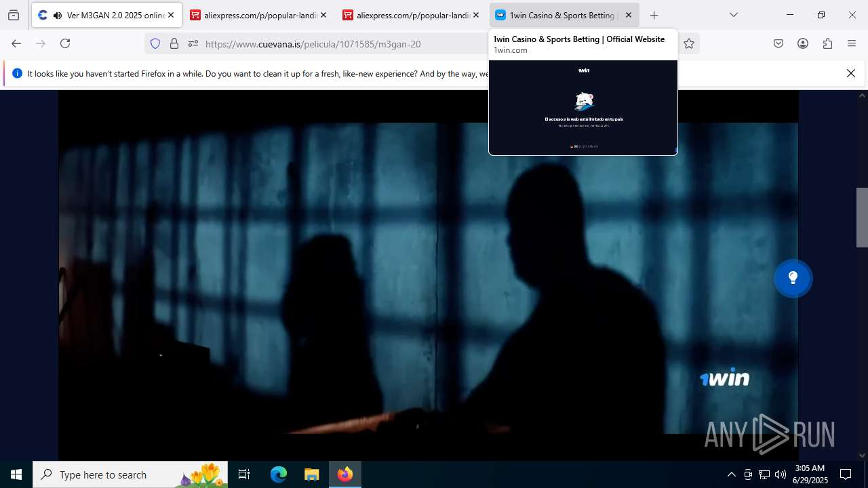Close the 1win Casino tab

point(629,15)
